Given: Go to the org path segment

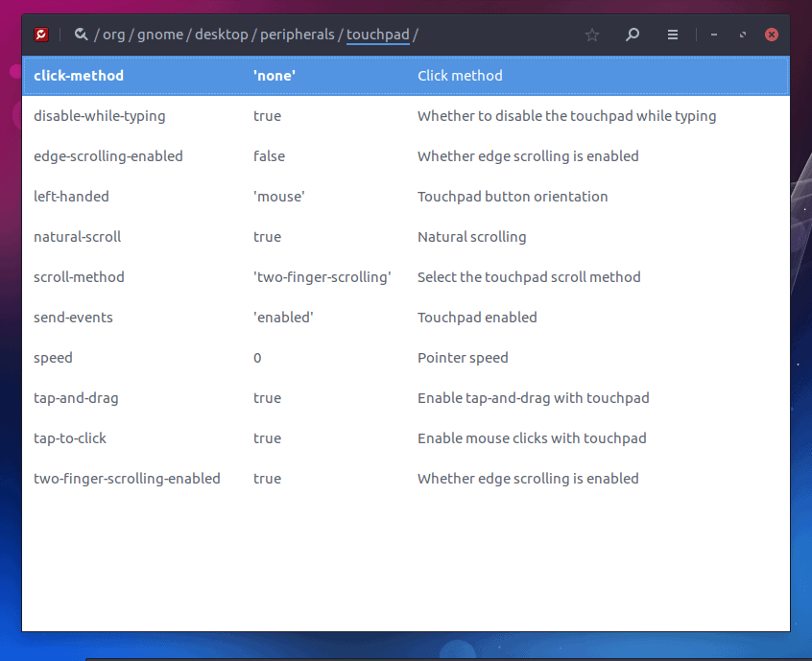Looking at the screenshot, I should click(x=114, y=35).
